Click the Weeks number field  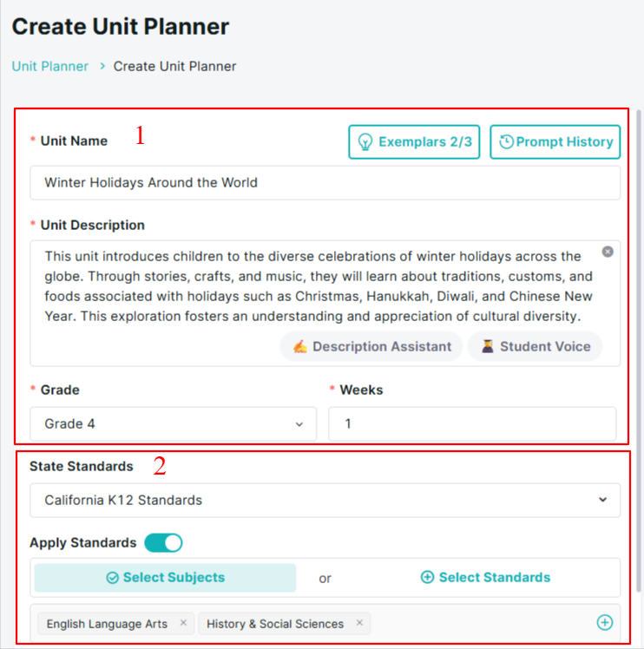click(x=472, y=423)
